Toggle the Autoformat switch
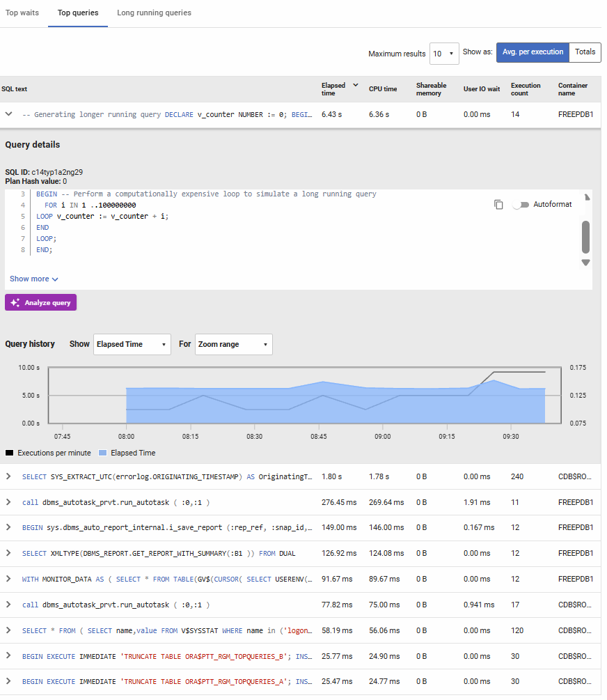 (x=521, y=205)
